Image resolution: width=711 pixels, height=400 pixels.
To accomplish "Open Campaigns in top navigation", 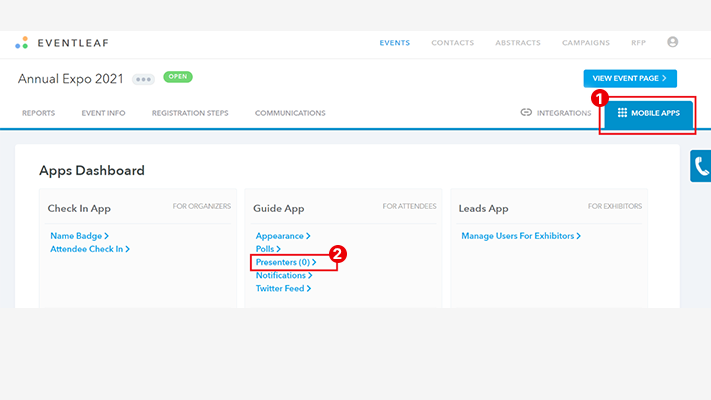I will point(585,43).
